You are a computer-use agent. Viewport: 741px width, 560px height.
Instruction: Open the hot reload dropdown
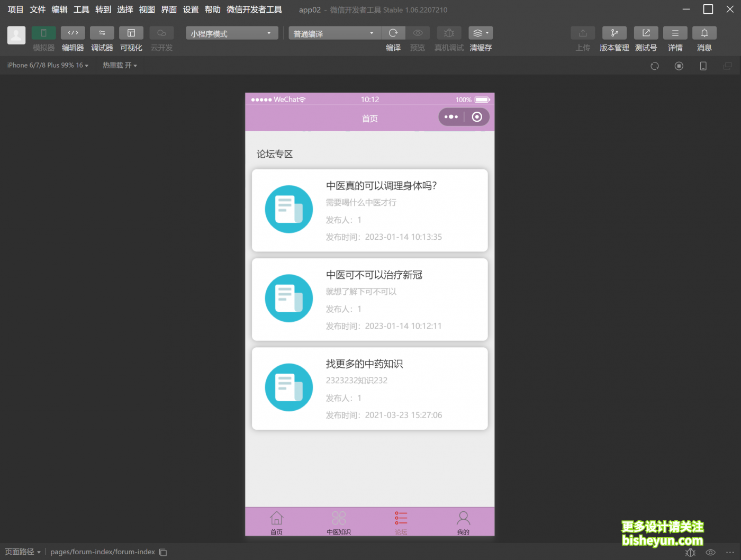click(120, 66)
